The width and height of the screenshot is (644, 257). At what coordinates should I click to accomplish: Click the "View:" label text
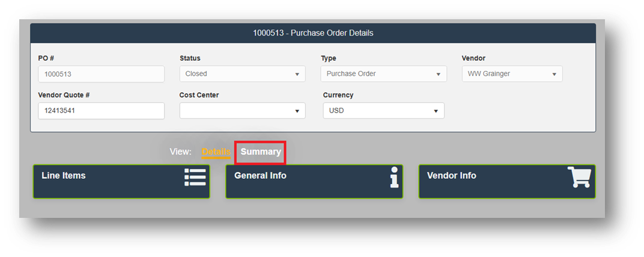coord(180,152)
